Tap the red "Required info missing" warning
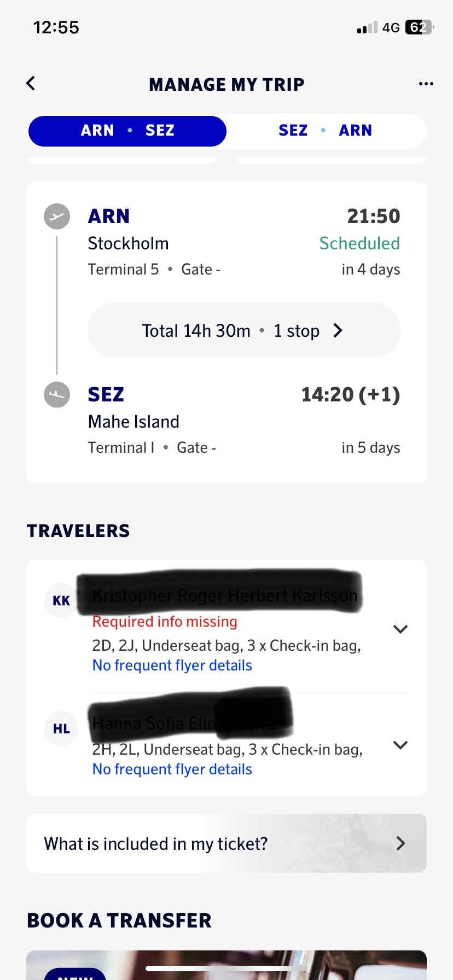 pyautogui.click(x=165, y=621)
